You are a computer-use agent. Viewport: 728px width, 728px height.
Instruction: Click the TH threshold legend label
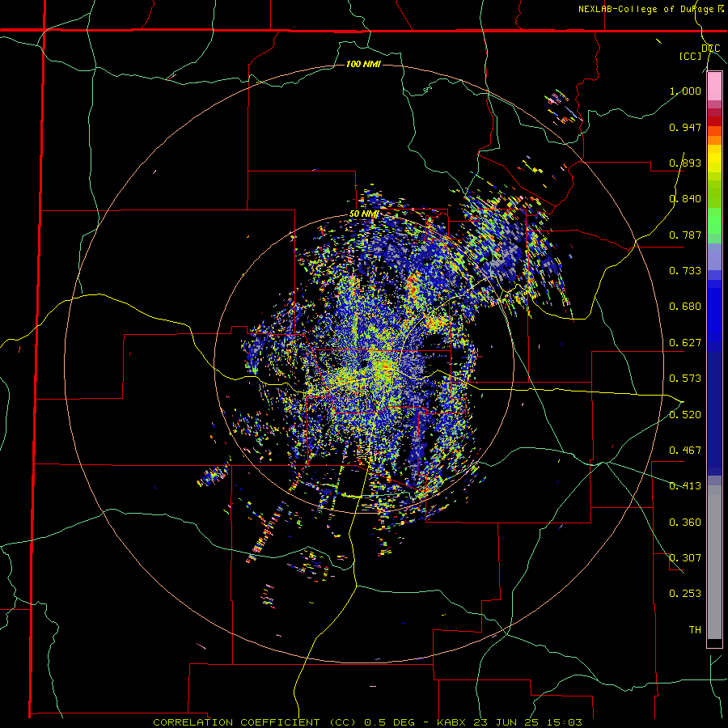[695, 630]
